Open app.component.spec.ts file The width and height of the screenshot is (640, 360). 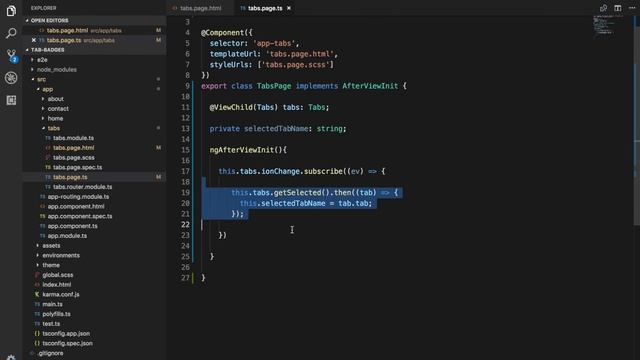click(x=80, y=216)
